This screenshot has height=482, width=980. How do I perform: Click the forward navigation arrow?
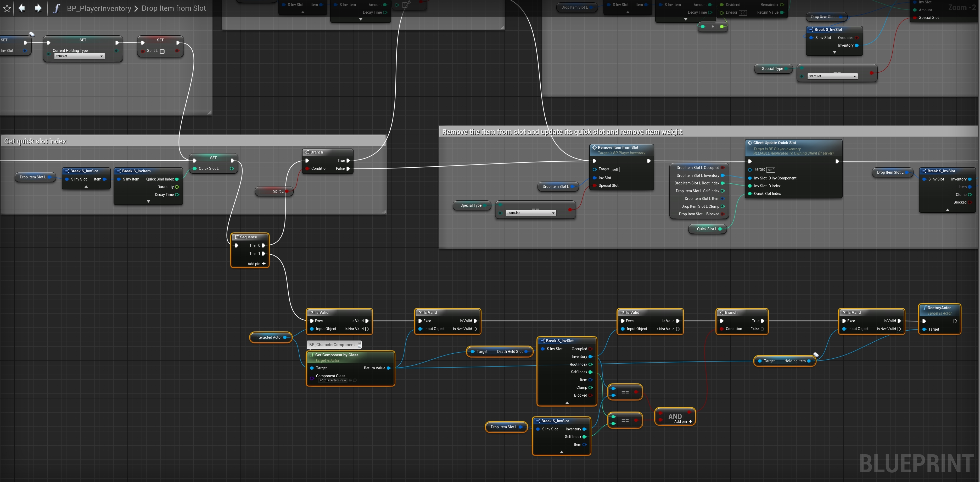(38, 8)
